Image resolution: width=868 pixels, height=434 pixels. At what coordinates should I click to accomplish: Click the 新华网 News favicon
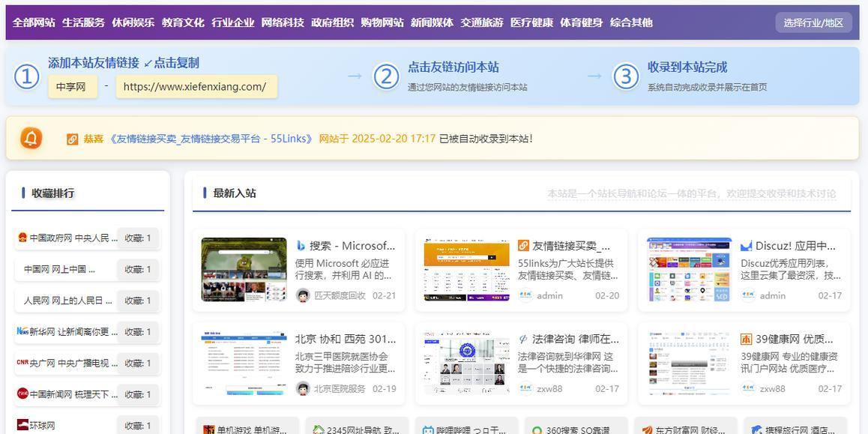pos(22,331)
